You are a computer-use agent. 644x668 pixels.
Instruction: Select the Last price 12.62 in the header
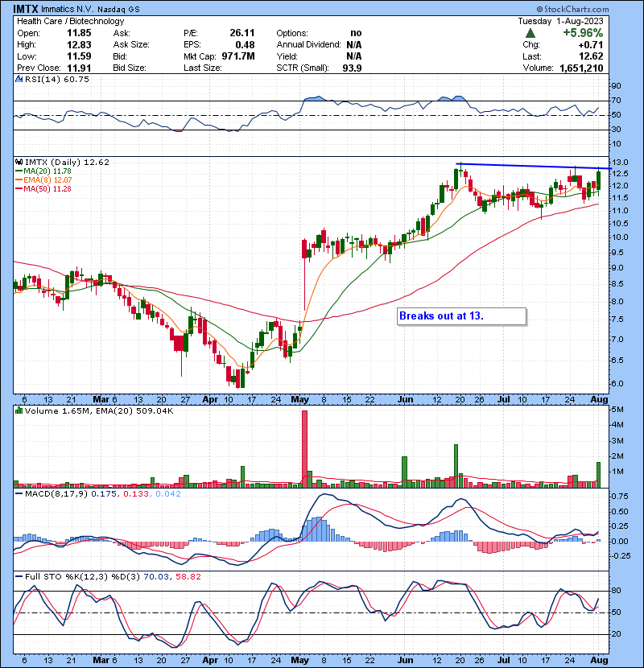(591, 56)
